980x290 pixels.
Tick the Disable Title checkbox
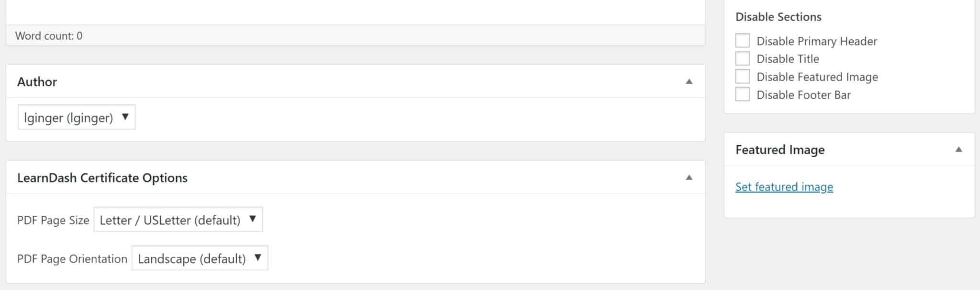742,58
